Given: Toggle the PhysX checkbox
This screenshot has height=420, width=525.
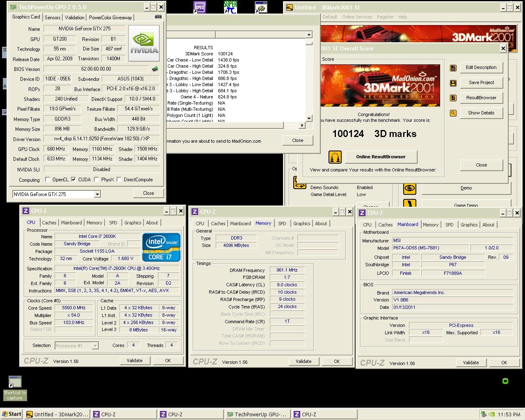Looking at the screenshot, I should 96,179.
